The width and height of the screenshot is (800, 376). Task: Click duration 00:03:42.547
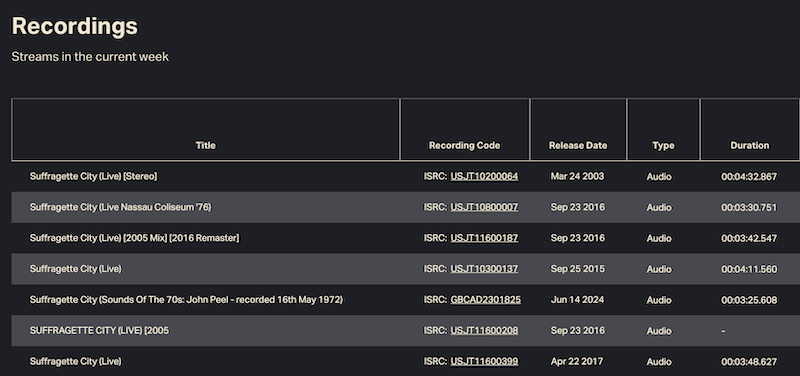(749, 239)
